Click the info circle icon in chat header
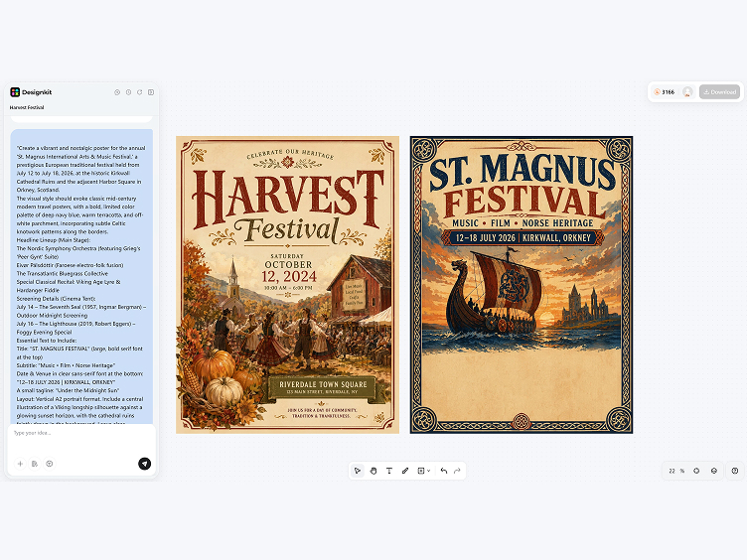Image resolution: width=747 pixels, height=560 pixels. click(117, 92)
